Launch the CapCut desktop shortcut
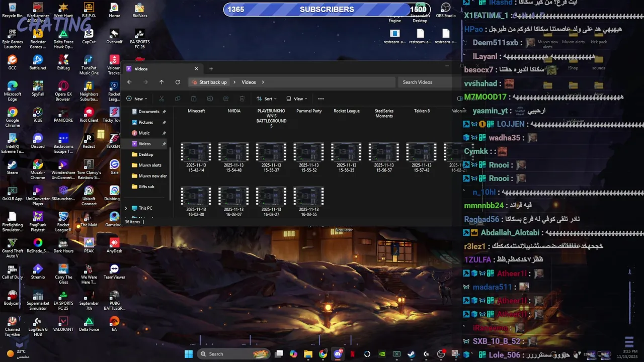644x362 pixels. click(x=89, y=36)
